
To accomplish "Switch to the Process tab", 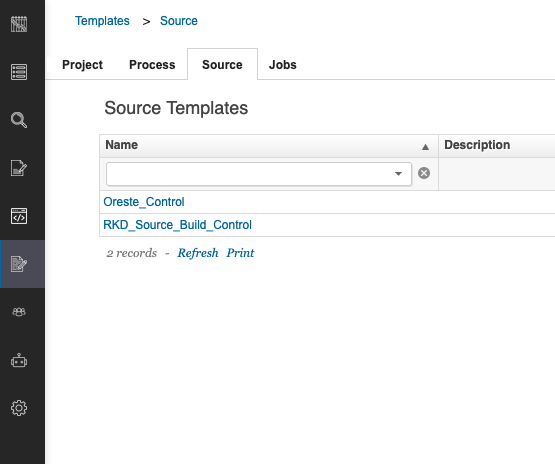I will point(152,65).
